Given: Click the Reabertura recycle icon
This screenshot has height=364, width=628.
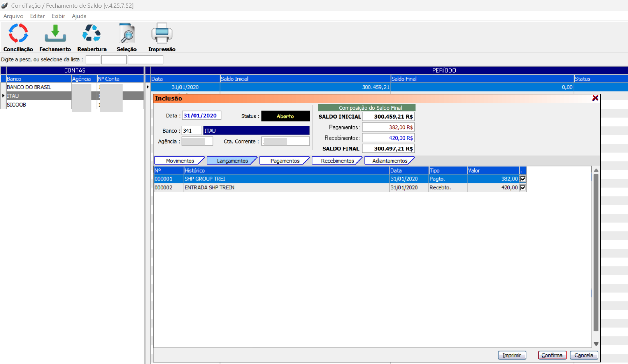Looking at the screenshot, I should (91, 33).
